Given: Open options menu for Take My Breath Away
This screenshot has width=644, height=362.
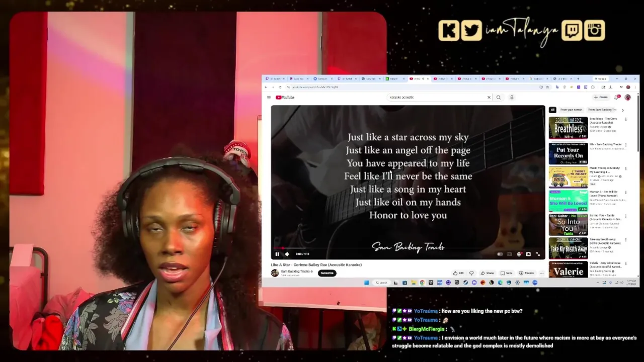Looking at the screenshot, I should (x=626, y=240).
